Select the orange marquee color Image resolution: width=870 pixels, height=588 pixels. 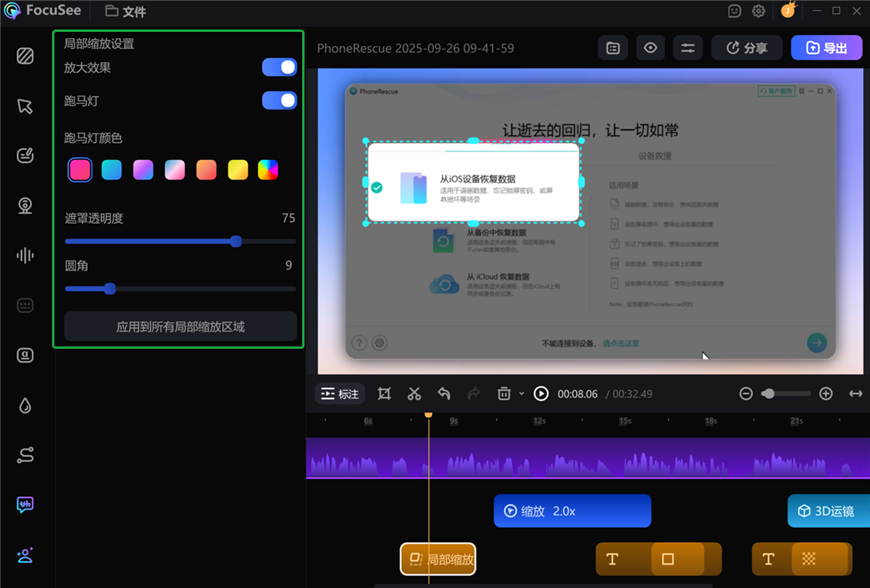207,170
